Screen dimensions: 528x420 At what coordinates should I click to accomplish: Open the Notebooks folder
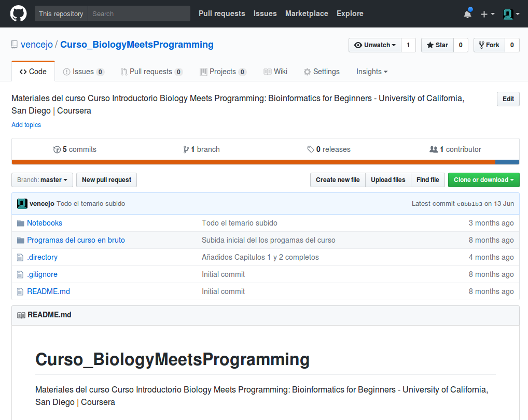coord(45,223)
